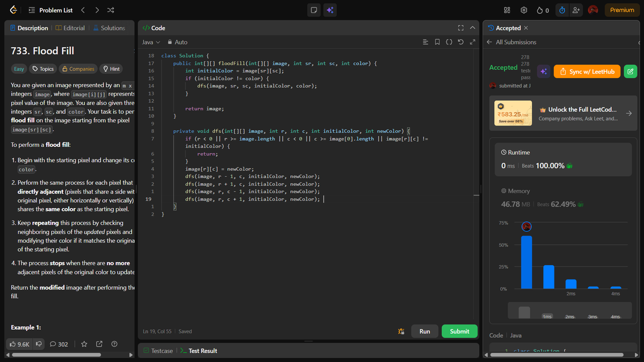
Task: Open the Auto lock setting dropdown
Action: point(178,42)
